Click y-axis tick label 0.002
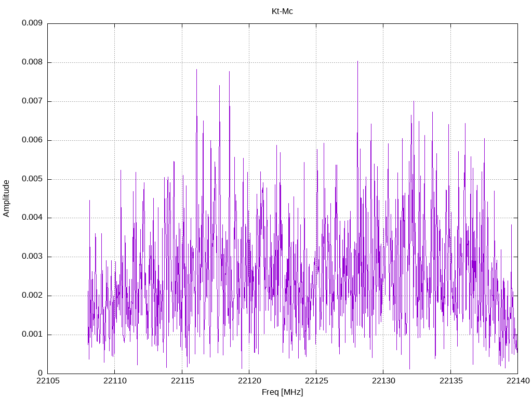Screen dimensions: 532x399 [32, 296]
